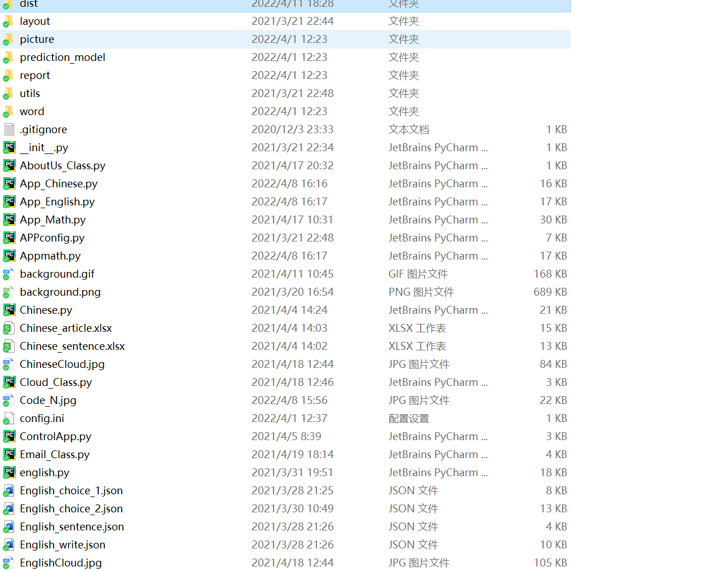This screenshot has width=728, height=571.
Task: Click the JSON icon of English_sentence.json
Action: coord(8,527)
